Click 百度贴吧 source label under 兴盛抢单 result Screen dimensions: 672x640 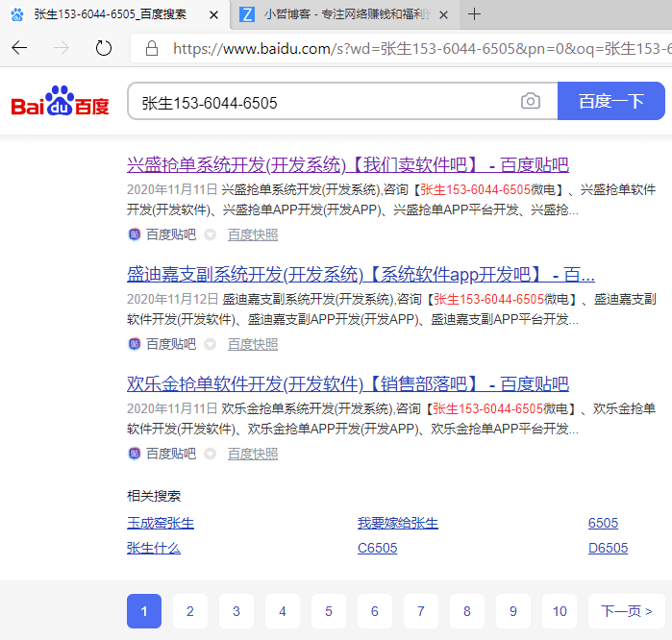(x=171, y=234)
